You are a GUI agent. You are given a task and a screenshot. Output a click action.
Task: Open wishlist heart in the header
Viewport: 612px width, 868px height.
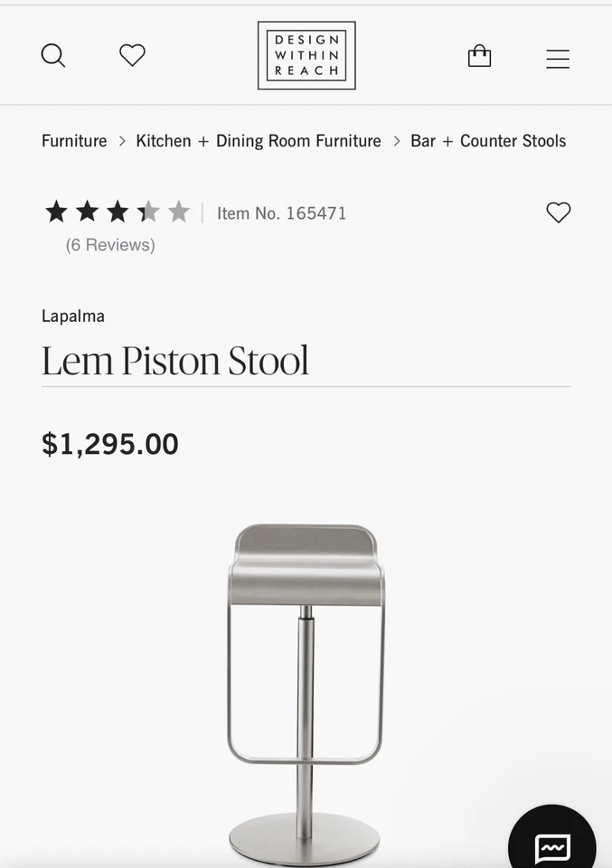[132, 56]
